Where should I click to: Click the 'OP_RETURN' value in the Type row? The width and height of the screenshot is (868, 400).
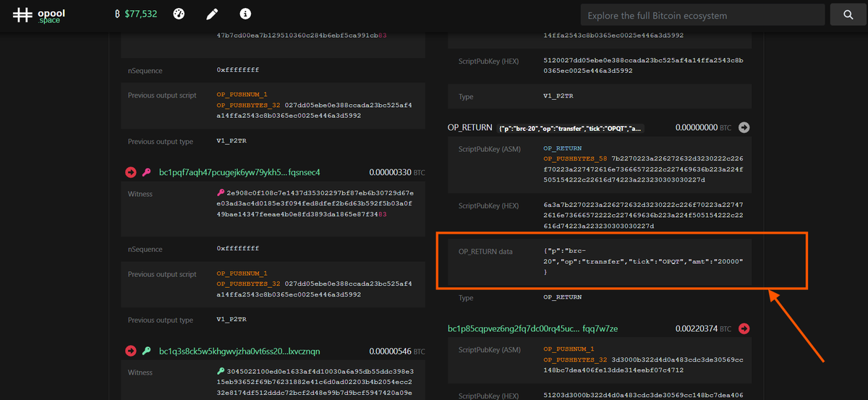coord(562,297)
